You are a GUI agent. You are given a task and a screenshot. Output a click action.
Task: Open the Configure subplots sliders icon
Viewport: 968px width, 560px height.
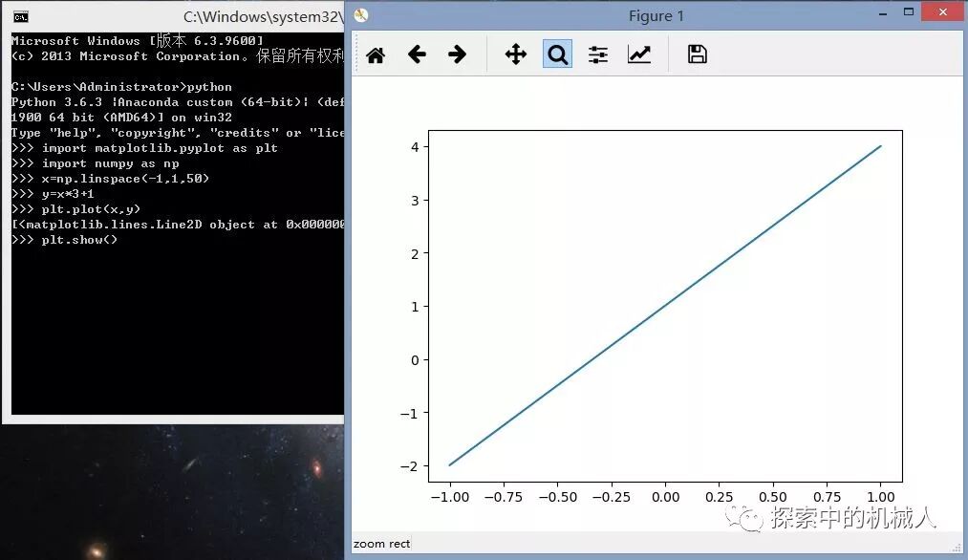(x=597, y=54)
